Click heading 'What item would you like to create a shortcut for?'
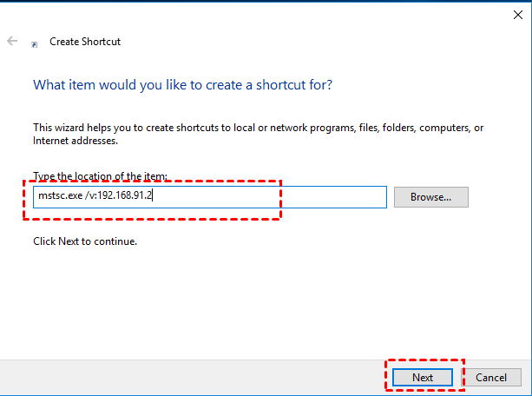The width and height of the screenshot is (532, 396). [182, 85]
